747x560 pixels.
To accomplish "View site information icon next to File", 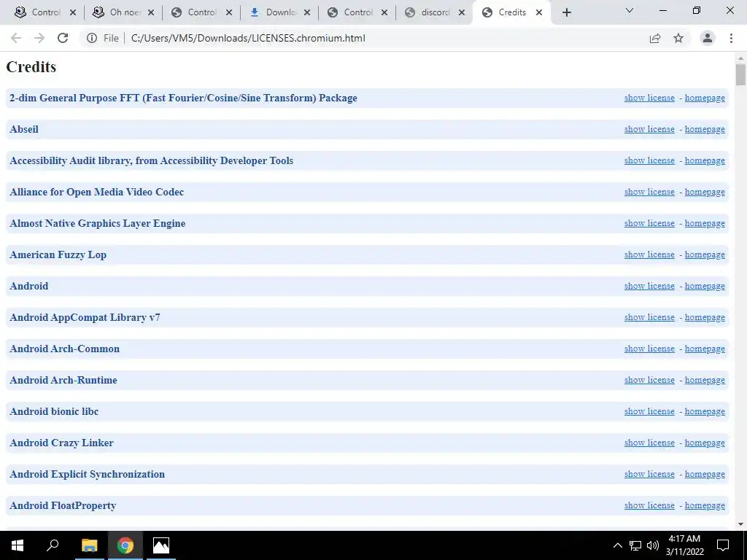I will 92,38.
